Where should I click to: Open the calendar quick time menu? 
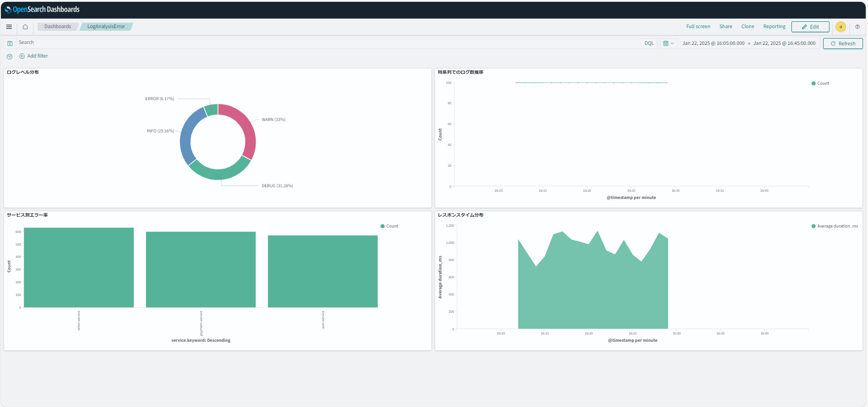pyautogui.click(x=669, y=44)
